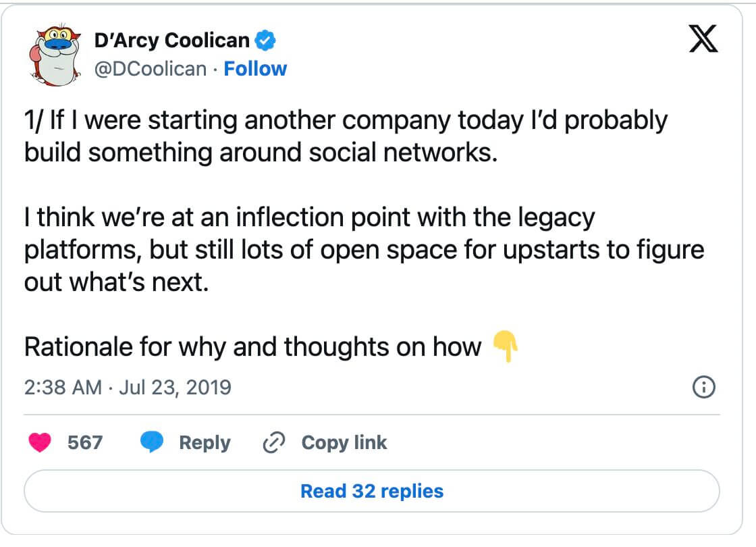This screenshot has width=756, height=547.
Task: Click the blue verified badge
Action: (265, 41)
